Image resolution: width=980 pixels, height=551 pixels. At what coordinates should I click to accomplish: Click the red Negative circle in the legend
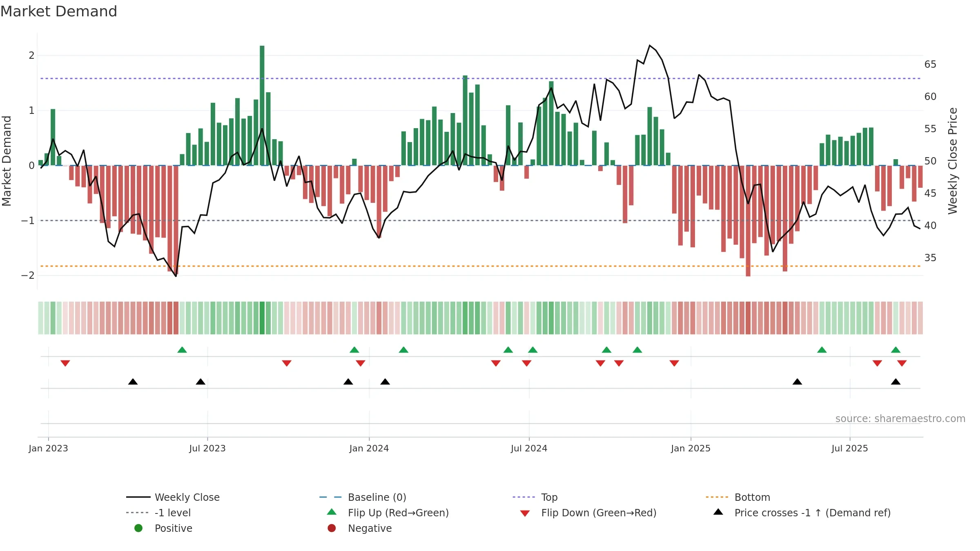coord(332,528)
